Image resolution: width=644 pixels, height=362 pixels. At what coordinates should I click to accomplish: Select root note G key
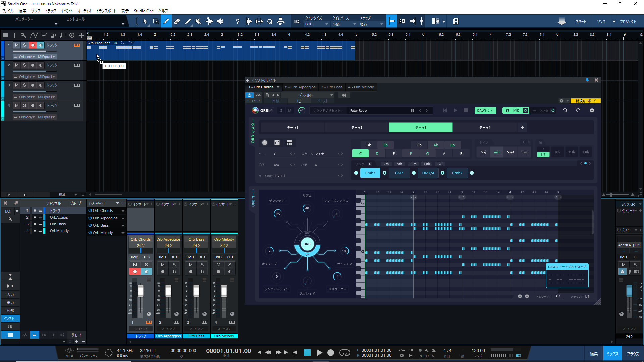[x=427, y=154]
